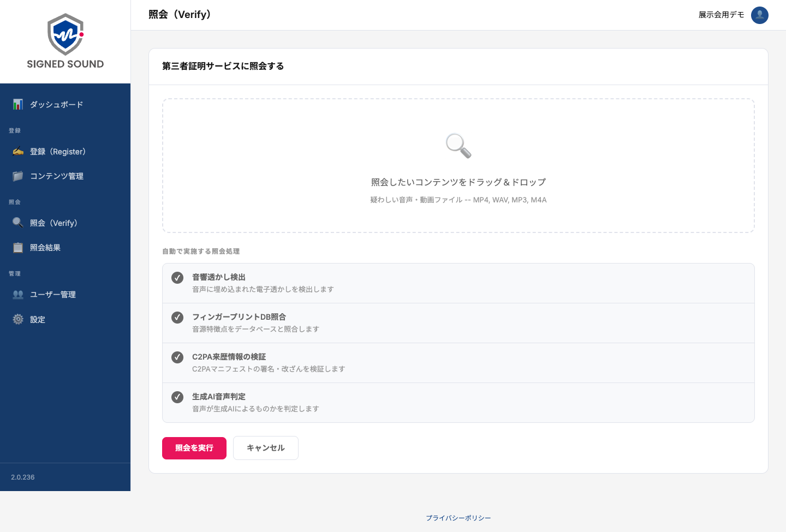The width and height of the screenshot is (786, 532).
Task: Click the 展示会用デモ user name
Action: pos(722,15)
